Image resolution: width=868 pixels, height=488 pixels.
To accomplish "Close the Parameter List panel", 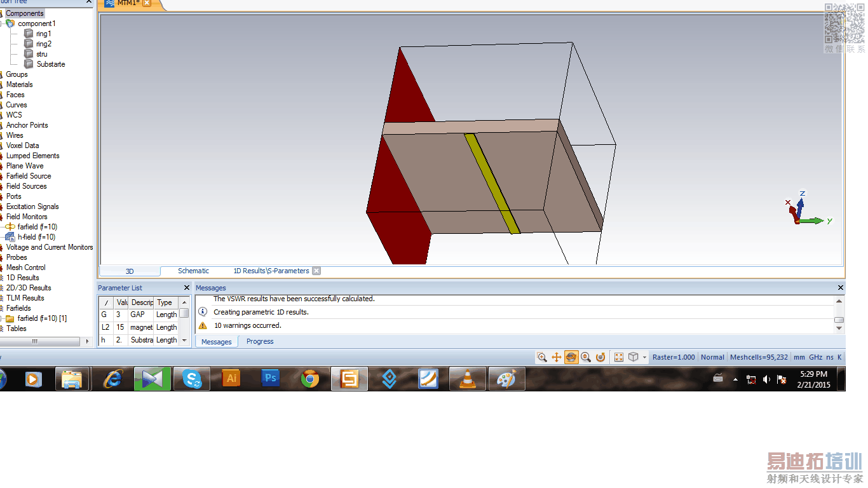I will coord(186,288).
